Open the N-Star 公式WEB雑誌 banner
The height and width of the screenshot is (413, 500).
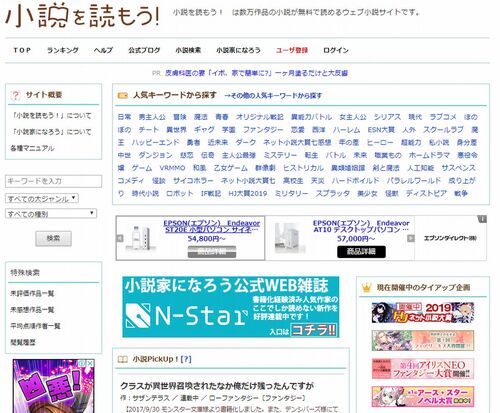[231, 307]
